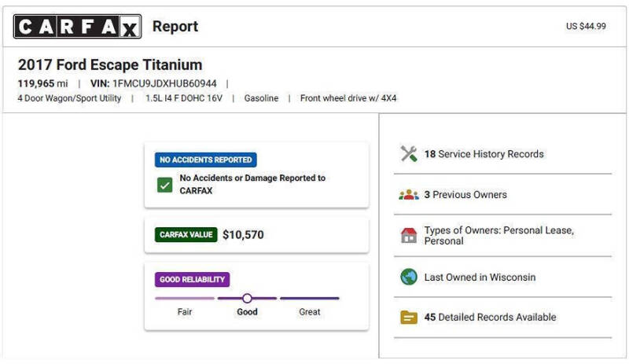This screenshot has width=629, height=364.
Task: Click the VIN 1FMCU9JDXHUB60944
Action: pos(153,83)
